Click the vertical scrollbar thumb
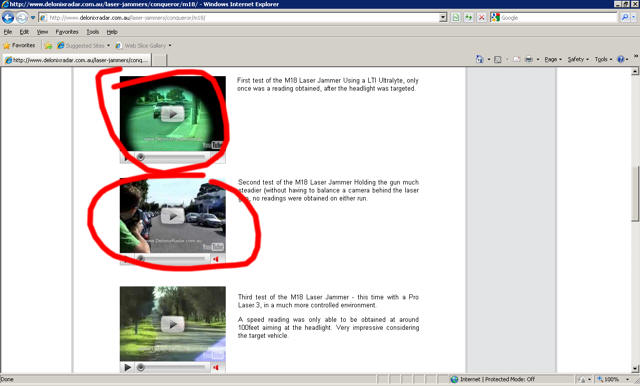The height and width of the screenshot is (386, 640). [x=635, y=194]
